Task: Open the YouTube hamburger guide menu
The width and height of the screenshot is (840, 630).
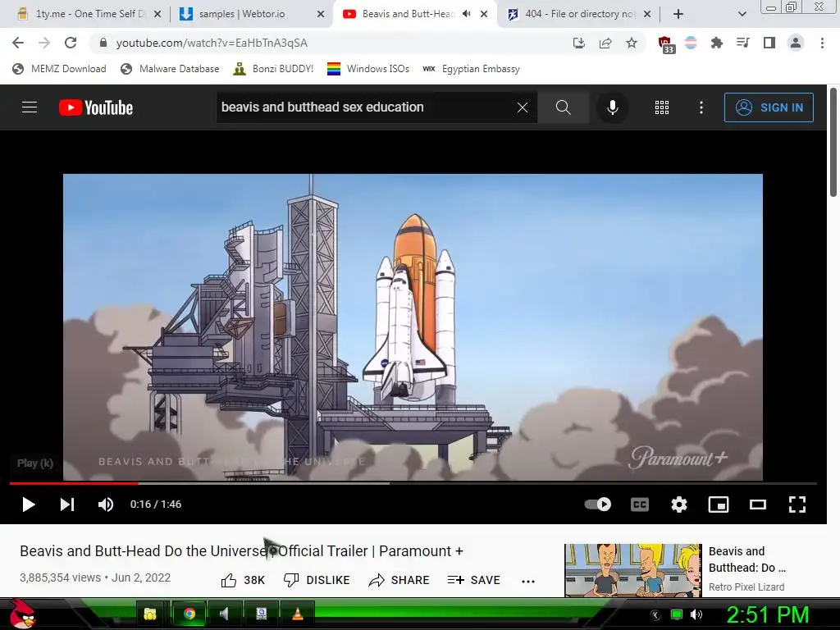Action: tap(30, 107)
